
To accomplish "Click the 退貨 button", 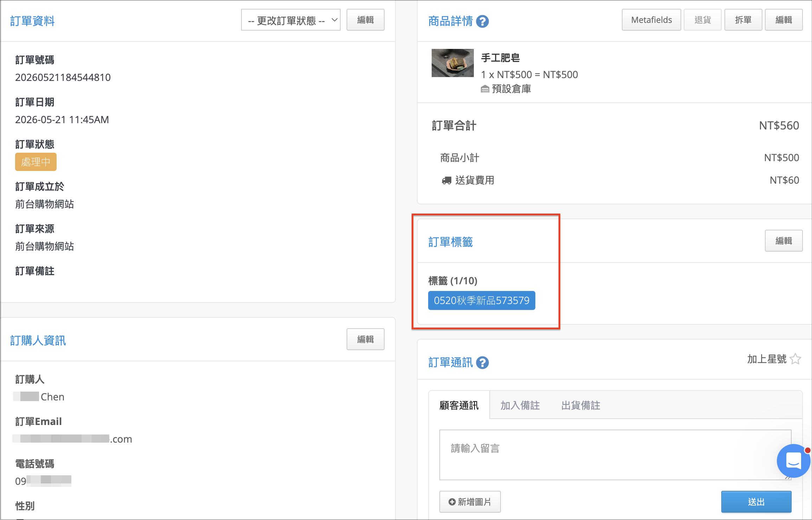I will pos(702,20).
